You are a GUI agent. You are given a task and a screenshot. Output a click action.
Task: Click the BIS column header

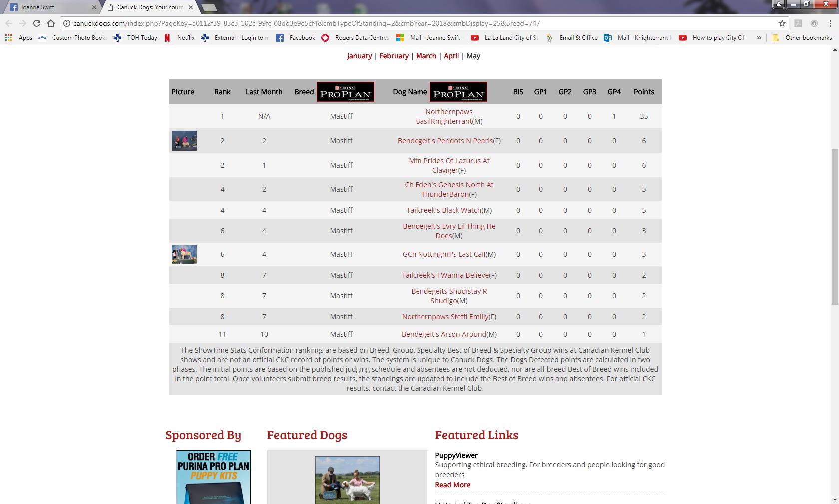(x=518, y=92)
